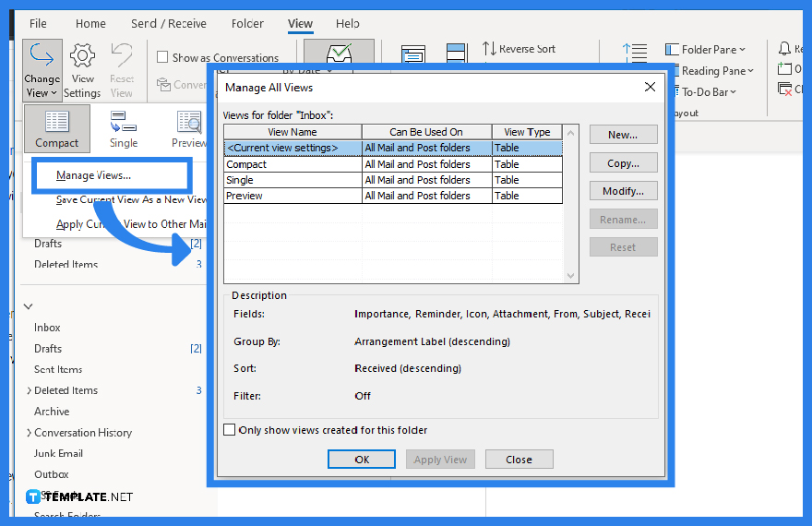Open View Settings gear icon

82,57
